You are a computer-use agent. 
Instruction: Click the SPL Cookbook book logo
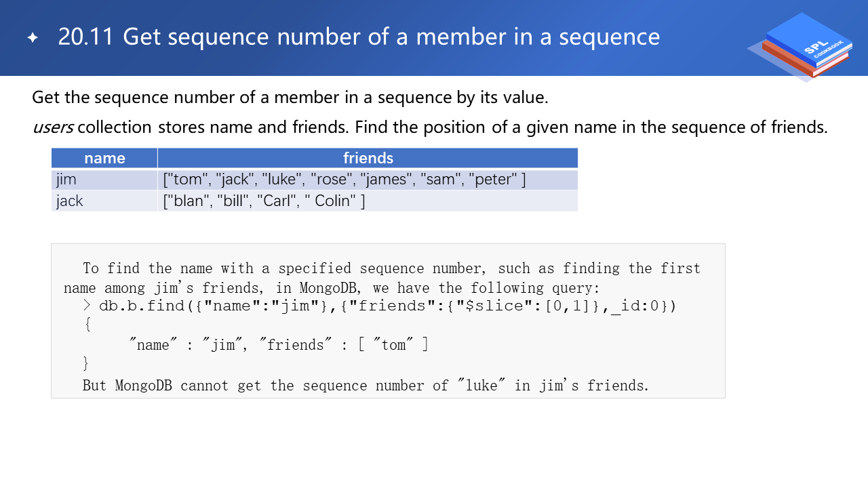point(804,46)
